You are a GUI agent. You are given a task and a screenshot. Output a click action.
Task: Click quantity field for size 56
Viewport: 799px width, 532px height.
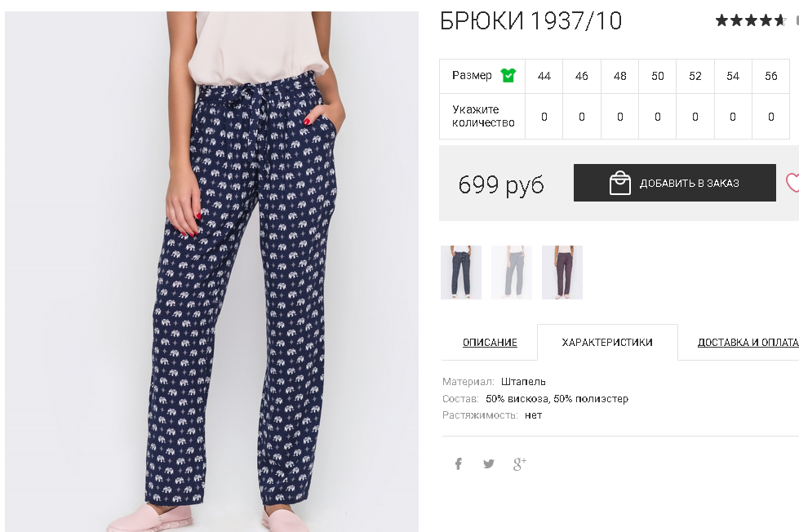771,117
